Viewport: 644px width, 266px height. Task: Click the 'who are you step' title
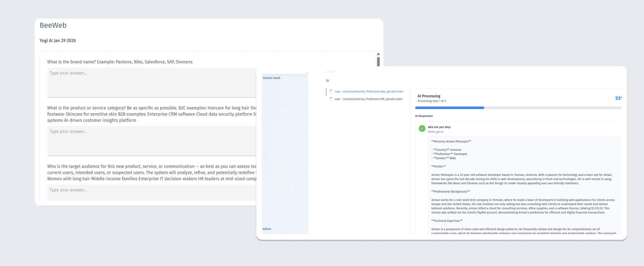click(x=439, y=127)
